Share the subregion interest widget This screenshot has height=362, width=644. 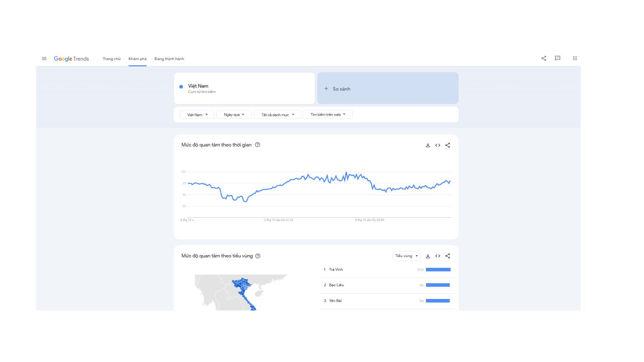[448, 256]
